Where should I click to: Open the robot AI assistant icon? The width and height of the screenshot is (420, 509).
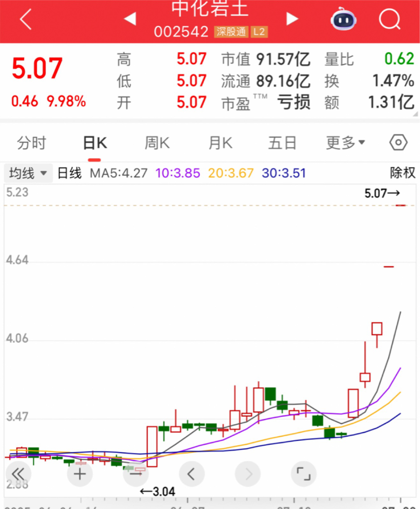pos(343,19)
